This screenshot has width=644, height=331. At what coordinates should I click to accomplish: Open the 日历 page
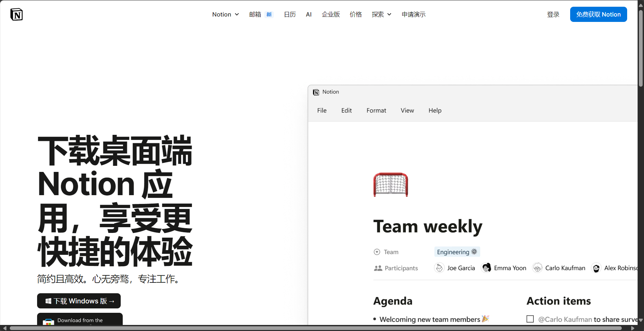[x=290, y=14]
